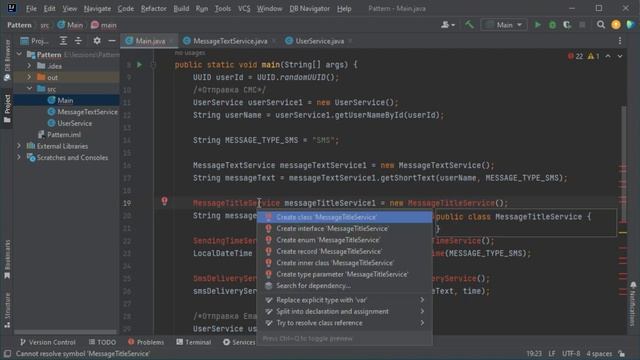Choose Search for dependency option
Image resolution: width=640 pixels, height=360 pixels.
point(345,286)
